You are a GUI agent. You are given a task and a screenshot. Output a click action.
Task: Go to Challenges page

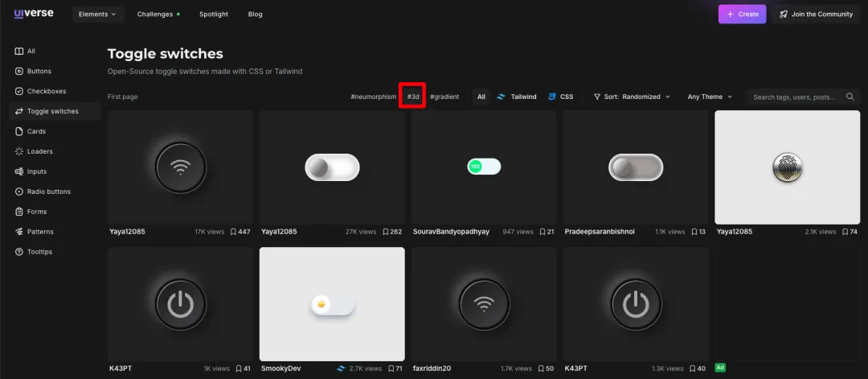(158, 14)
